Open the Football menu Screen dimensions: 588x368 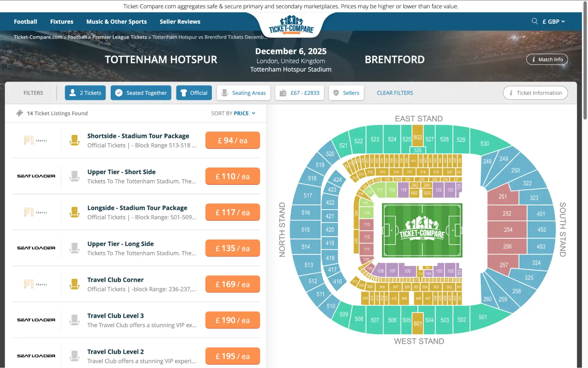click(x=25, y=21)
